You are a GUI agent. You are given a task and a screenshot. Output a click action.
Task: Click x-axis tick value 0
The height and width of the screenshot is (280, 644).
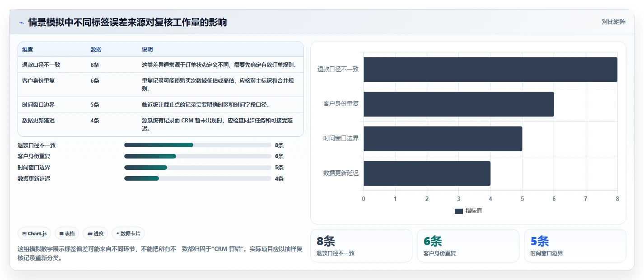pyautogui.click(x=364, y=199)
